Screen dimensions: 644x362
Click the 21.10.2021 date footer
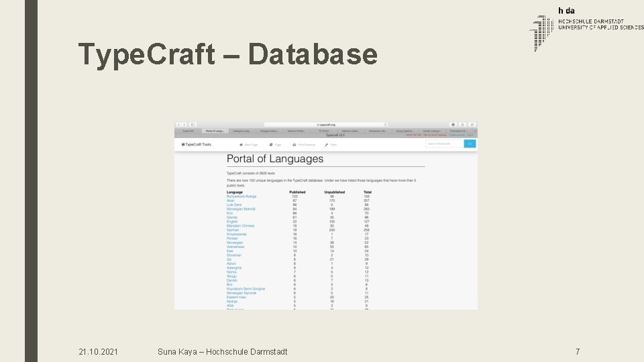(x=98, y=352)
